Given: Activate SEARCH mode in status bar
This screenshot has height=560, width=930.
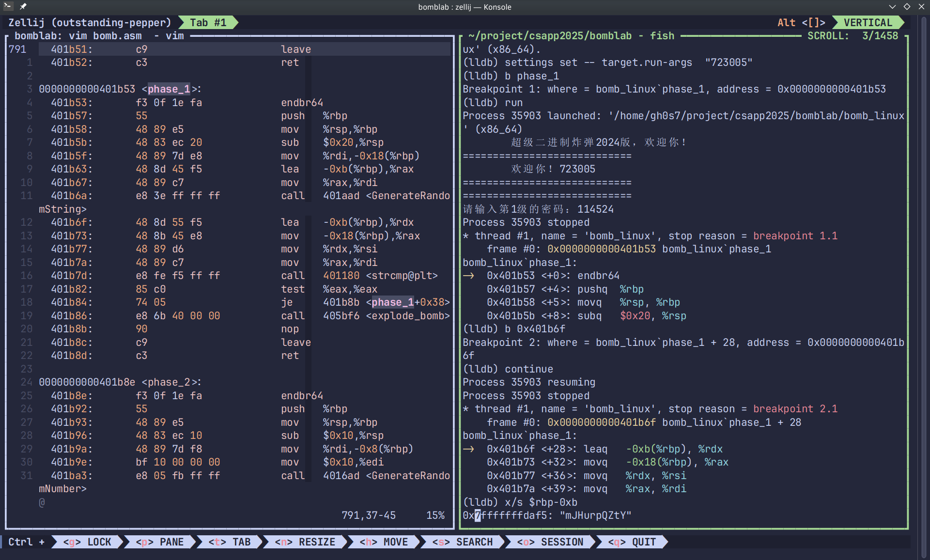Looking at the screenshot, I should [463, 542].
